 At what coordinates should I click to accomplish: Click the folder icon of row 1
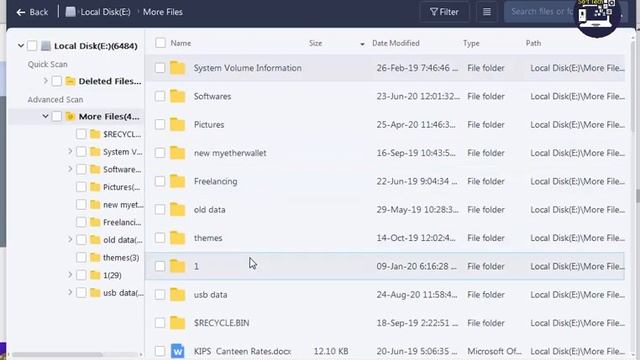[178, 266]
